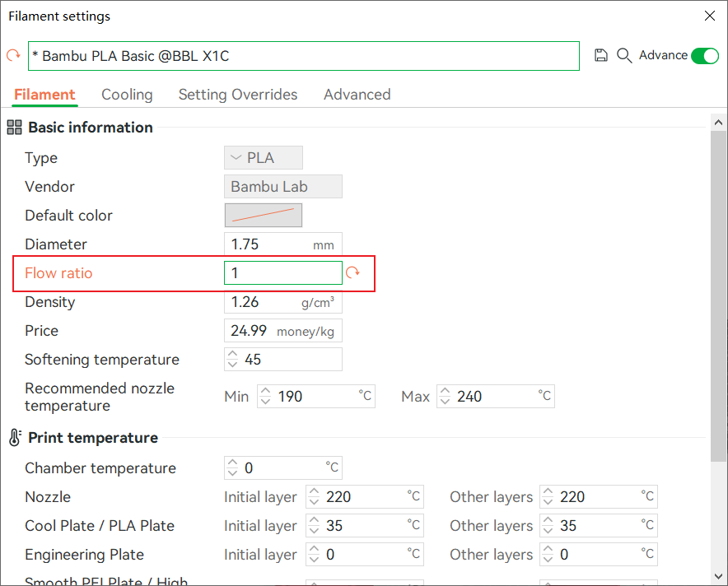Increase Engineering Plate initial layer temperature

click(x=315, y=549)
